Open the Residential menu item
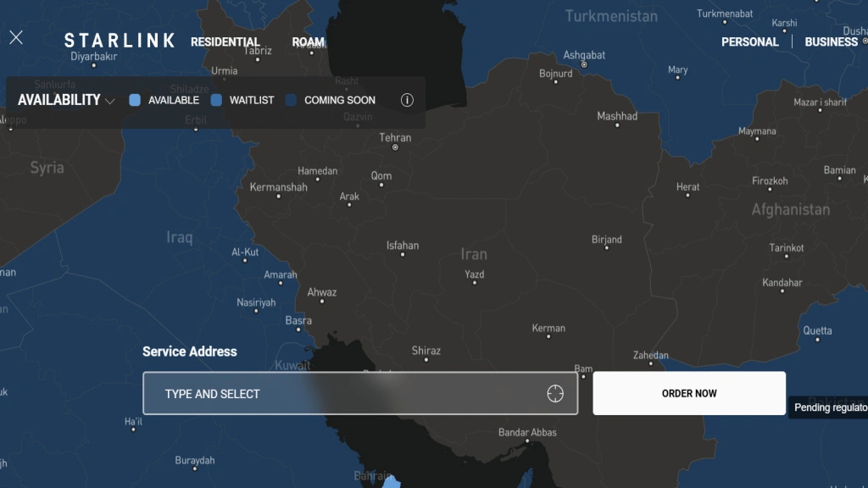Screen dimensions: 868x488 225,42
